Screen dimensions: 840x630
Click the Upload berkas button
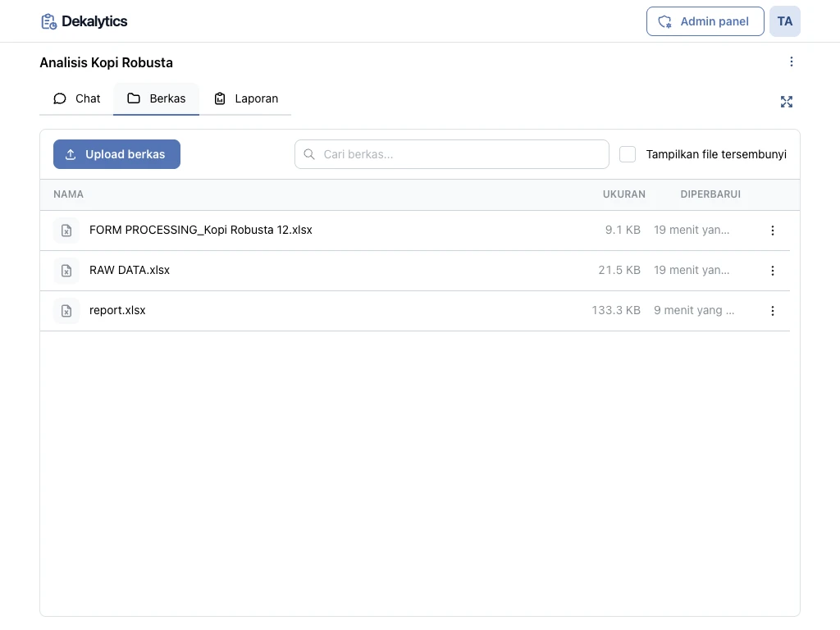coord(116,154)
